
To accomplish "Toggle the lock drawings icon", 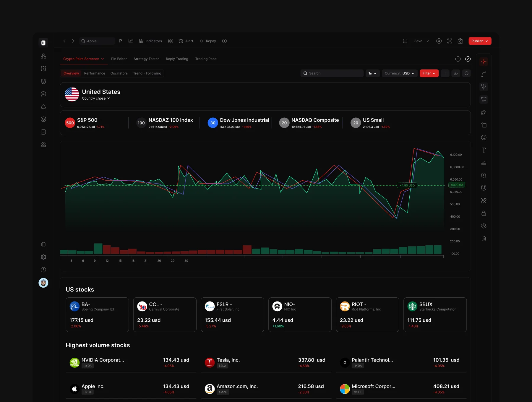I will tap(484, 213).
